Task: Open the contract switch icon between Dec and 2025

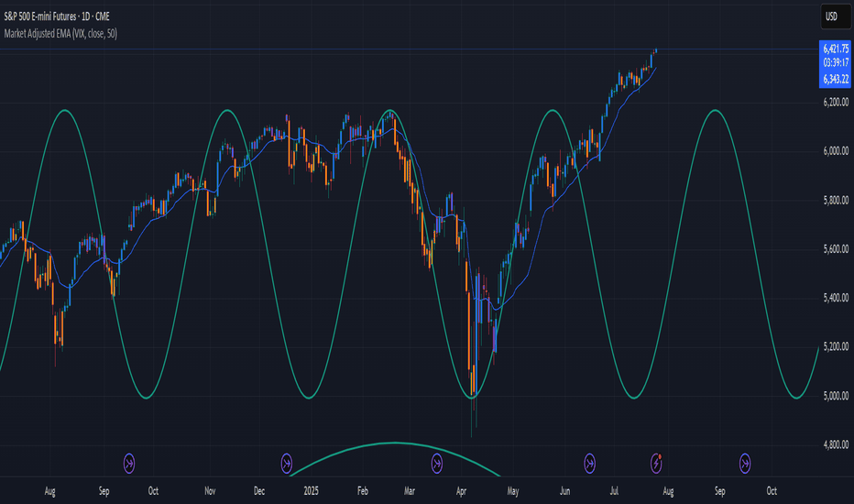Action: (287, 464)
